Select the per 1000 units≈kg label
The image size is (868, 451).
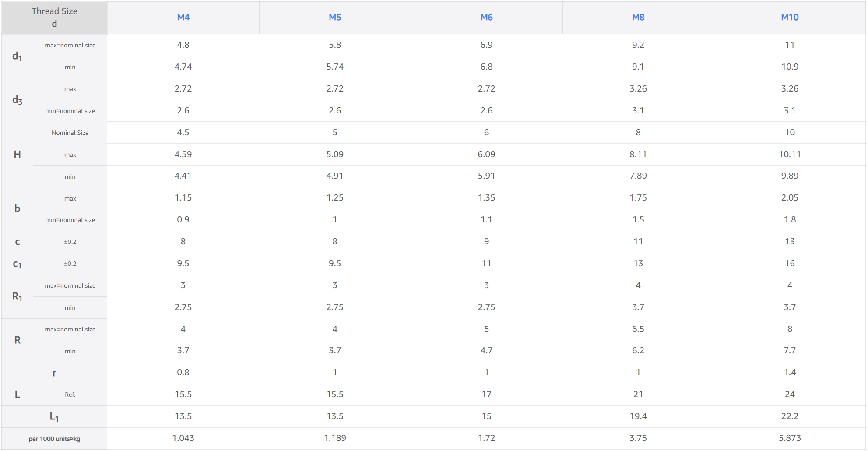click(x=54, y=439)
